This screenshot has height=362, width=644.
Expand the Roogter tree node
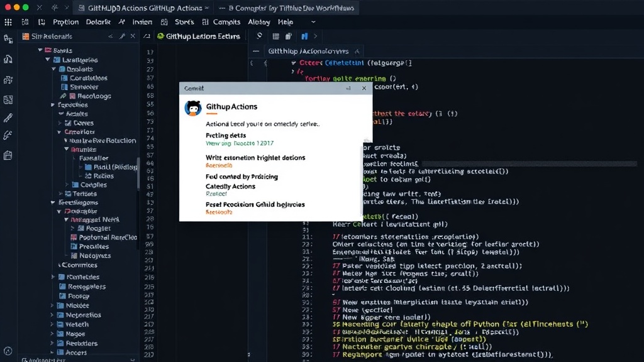tap(73, 228)
